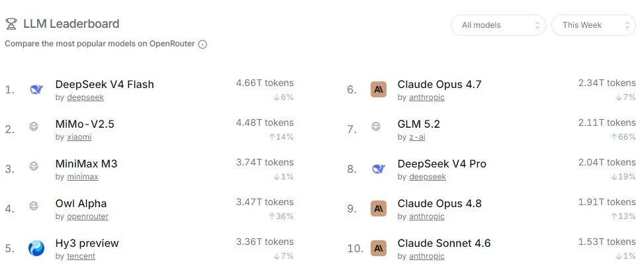Open the minimax author link
The height and width of the screenshot is (274, 644).
pos(83,177)
